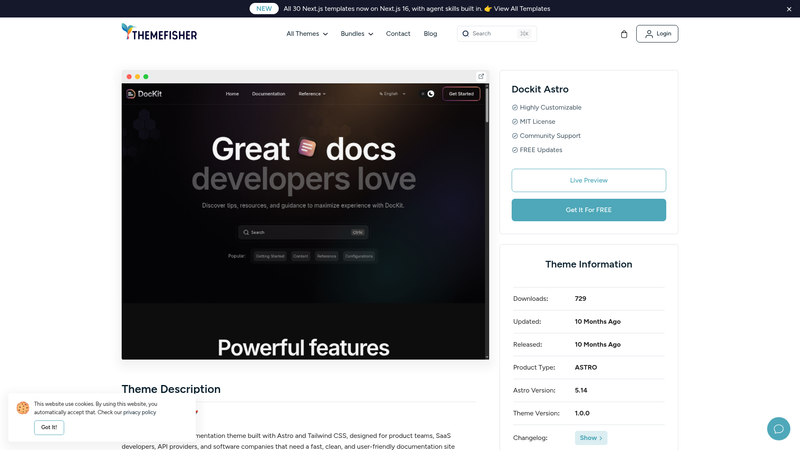Screen dimensions: 800x450
Task: Click the Highly Customizable feature text
Action: pyautogui.click(x=551, y=107)
